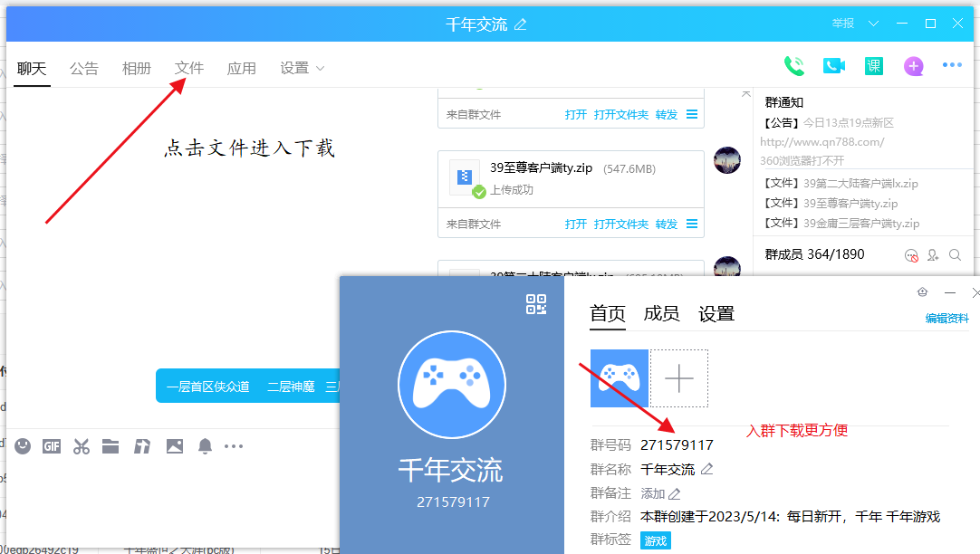This screenshot has width=980, height=554.
Task: Click 转发 for 39至尊客户端ty.zip
Action: point(667,224)
